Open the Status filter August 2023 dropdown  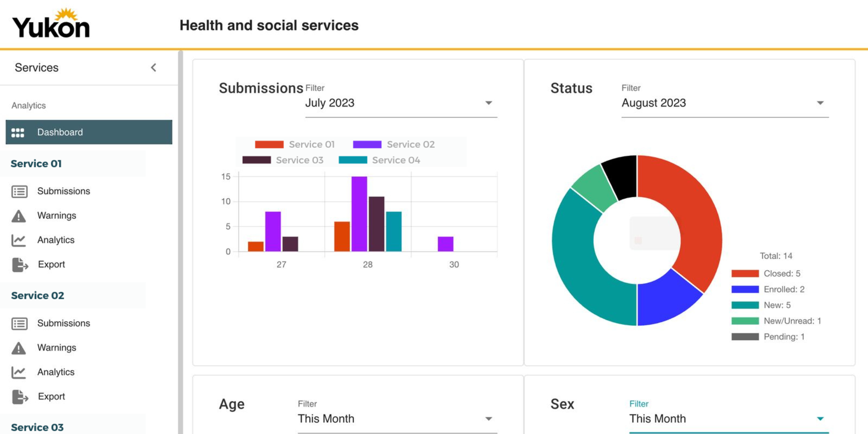[x=725, y=103]
